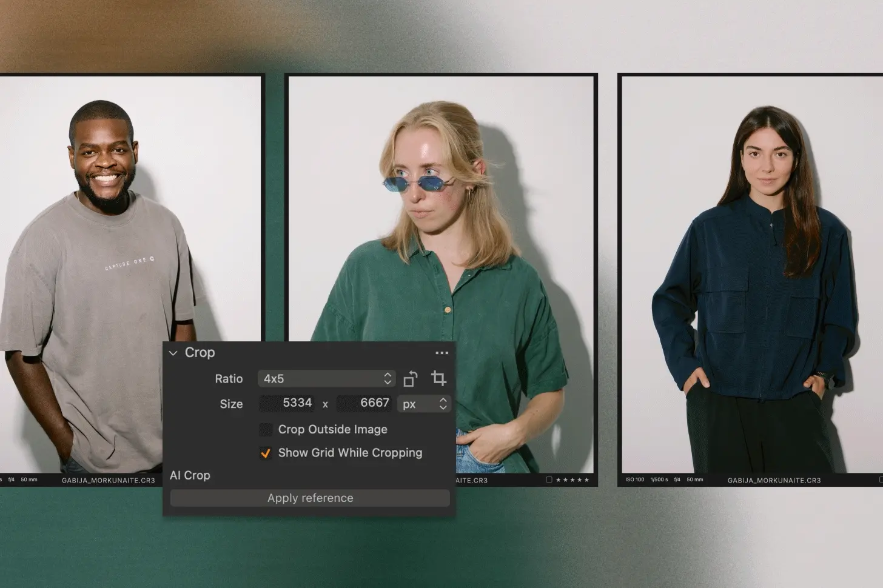Collapse the Crop panel with the chevron
This screenshot has height=588, width=883.
point(173,353)
